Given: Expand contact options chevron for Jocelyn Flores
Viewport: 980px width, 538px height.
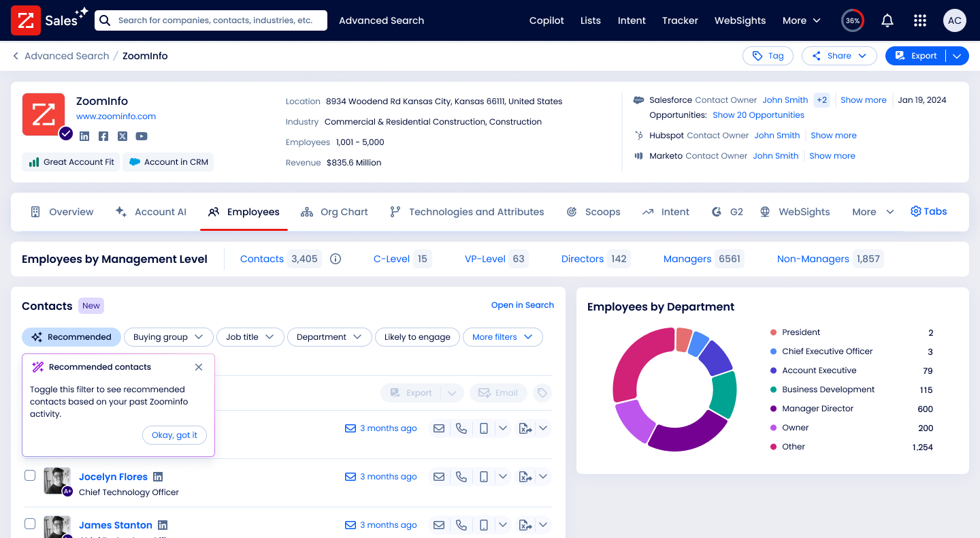Looking at the screenshot, I should 503,477.
